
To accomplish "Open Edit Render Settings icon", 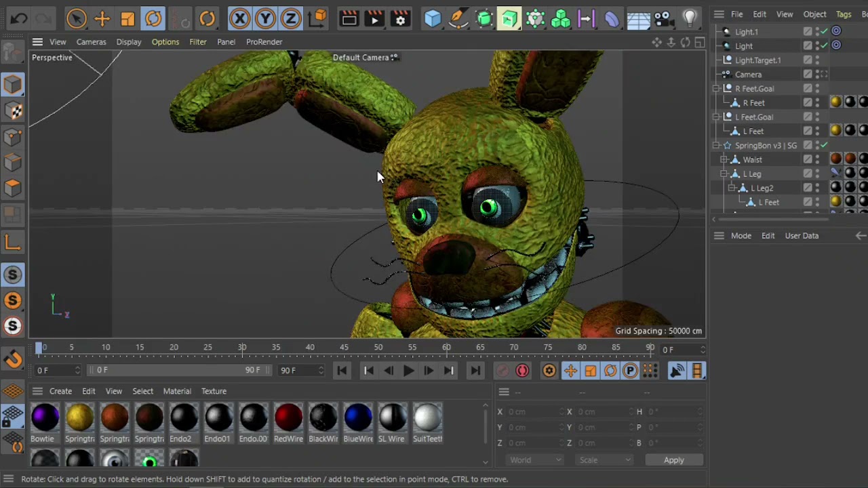I will point(400,18).
